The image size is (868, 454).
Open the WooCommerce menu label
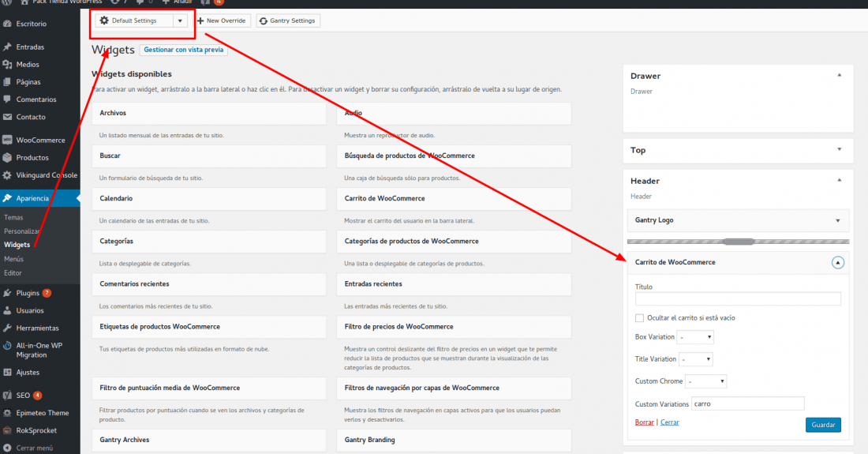40,140
